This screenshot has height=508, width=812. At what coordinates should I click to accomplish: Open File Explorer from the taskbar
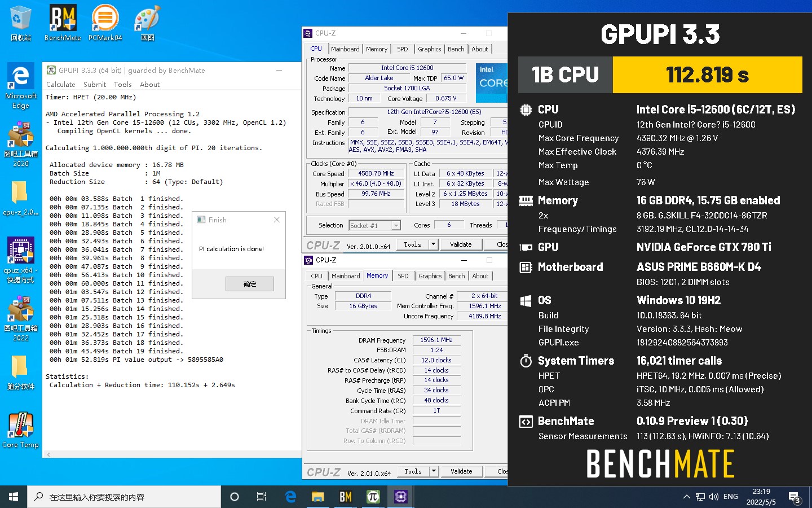[317, 497]
